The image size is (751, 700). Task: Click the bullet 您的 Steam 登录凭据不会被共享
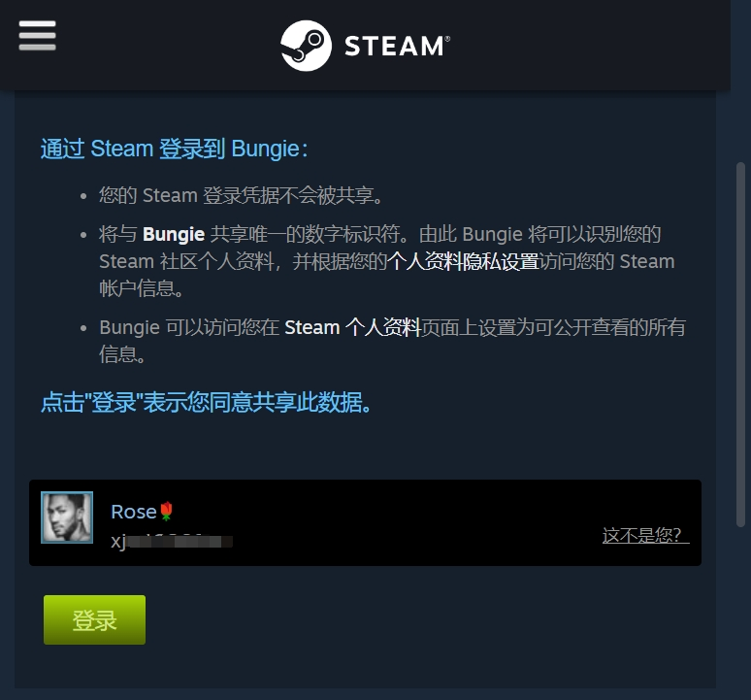[241, 195]
